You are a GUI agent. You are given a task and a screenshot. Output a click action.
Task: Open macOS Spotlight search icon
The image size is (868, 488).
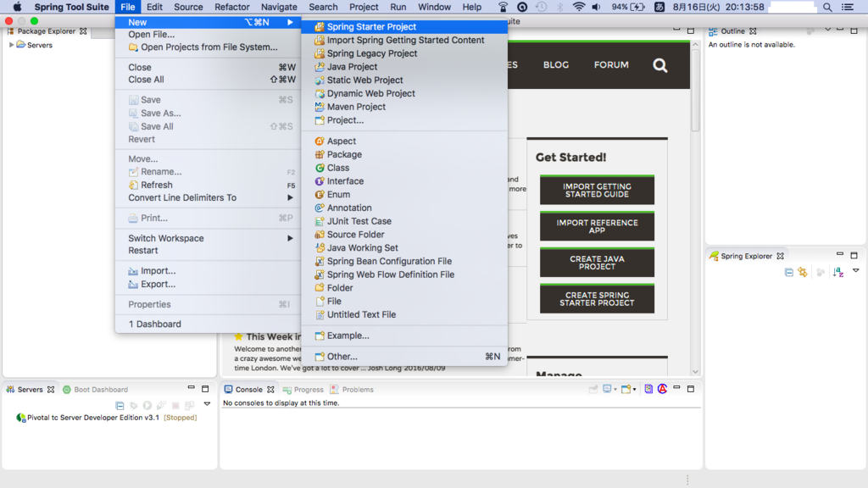click(x=827, y=7)
